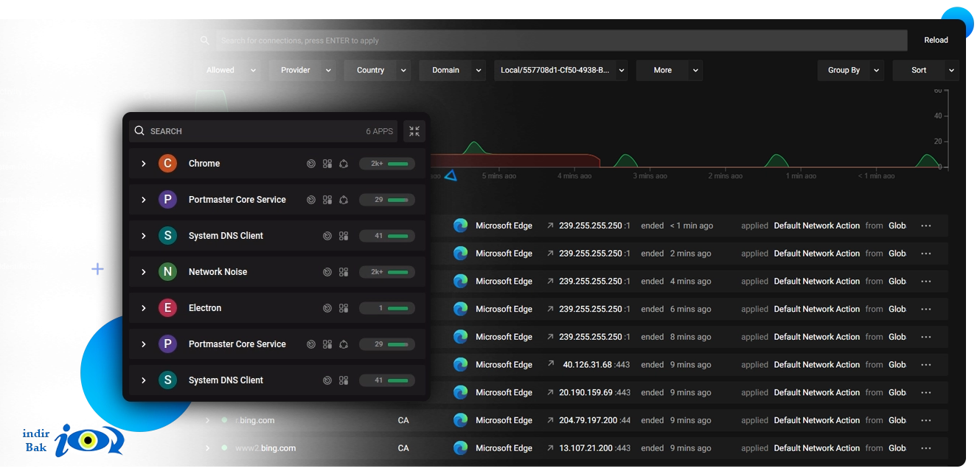Click the IP address 20.190.159.69
Image resolution: width=980 pixels, height=474 pixels.
585,392
